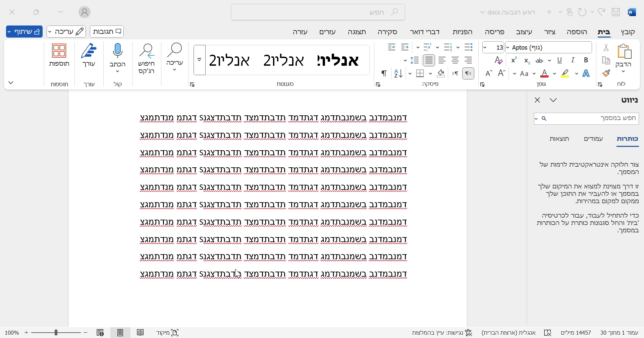Clear all formatting with the eraser icon
Image resolution: width=644 pixels, height=338 pixels.
(498, 60)
